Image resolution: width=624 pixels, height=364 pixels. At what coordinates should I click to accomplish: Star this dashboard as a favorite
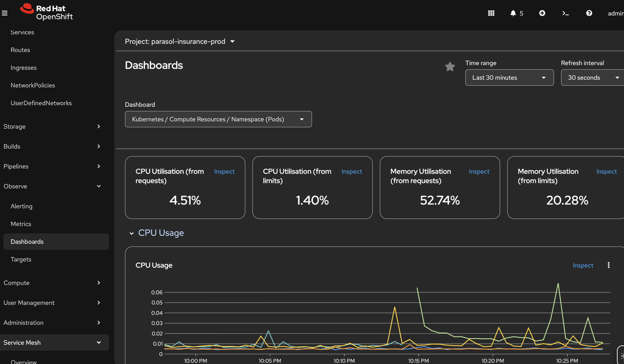[x=450, y=66]
